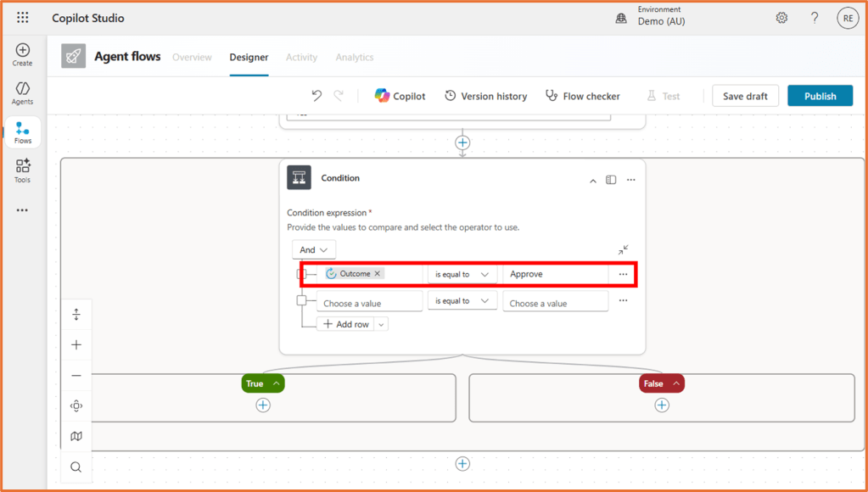The height and width of the screenshot is (492, 868).
Task: Toggle the Condition card side panel icon
Action: 611,180
